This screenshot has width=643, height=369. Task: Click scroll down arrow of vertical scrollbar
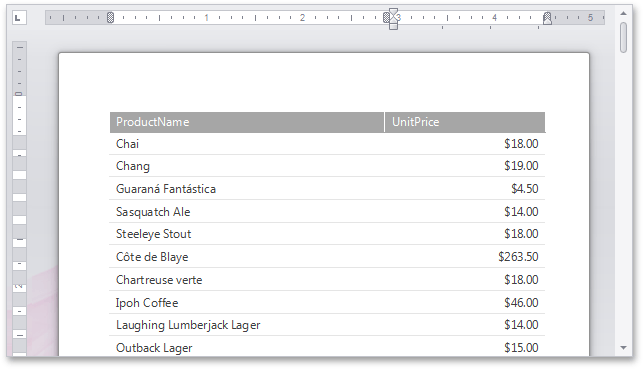coord(623,348)
